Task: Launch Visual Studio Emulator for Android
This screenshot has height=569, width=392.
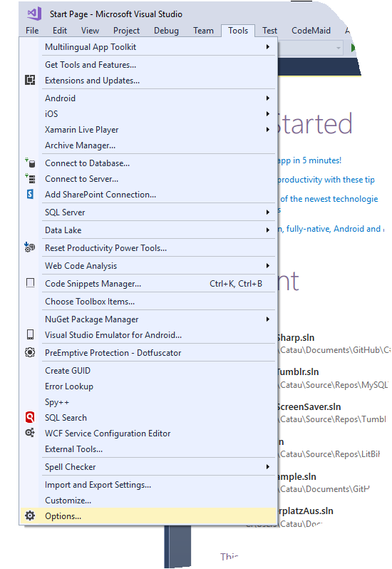Action: click(149, 334)
